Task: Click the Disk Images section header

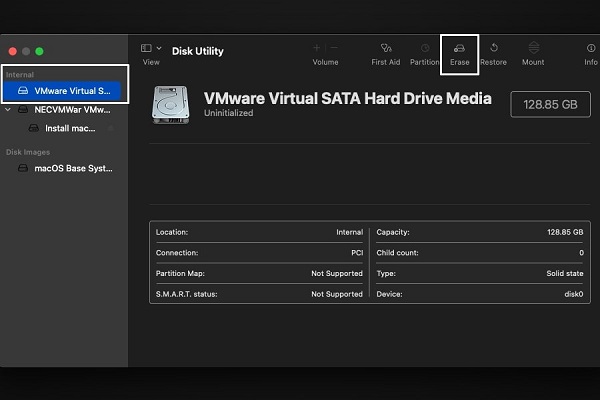Action: pos(28,152)
